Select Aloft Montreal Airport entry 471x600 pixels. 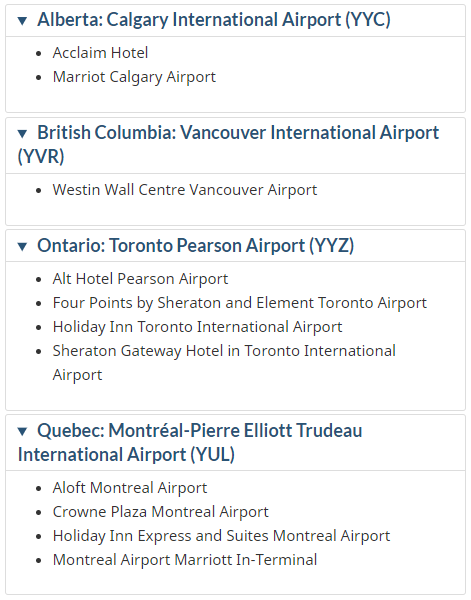pos(130,488)
